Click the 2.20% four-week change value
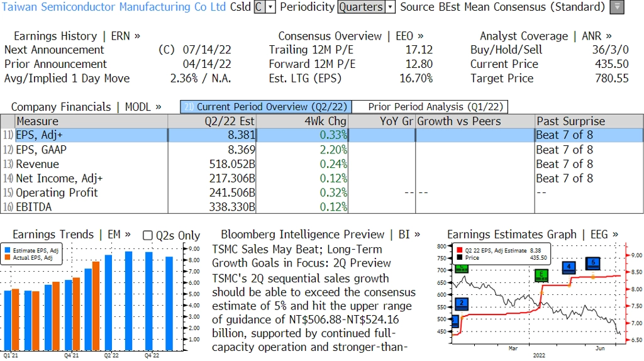This screenshot has width=644, height=361. (x=333, y=150)
